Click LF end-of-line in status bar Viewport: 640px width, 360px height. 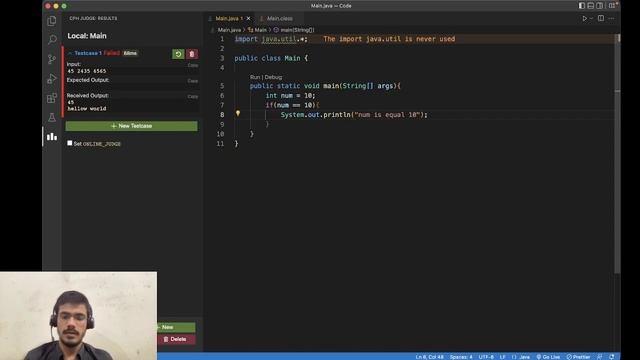pyautogui.click(x=502, y=357)
